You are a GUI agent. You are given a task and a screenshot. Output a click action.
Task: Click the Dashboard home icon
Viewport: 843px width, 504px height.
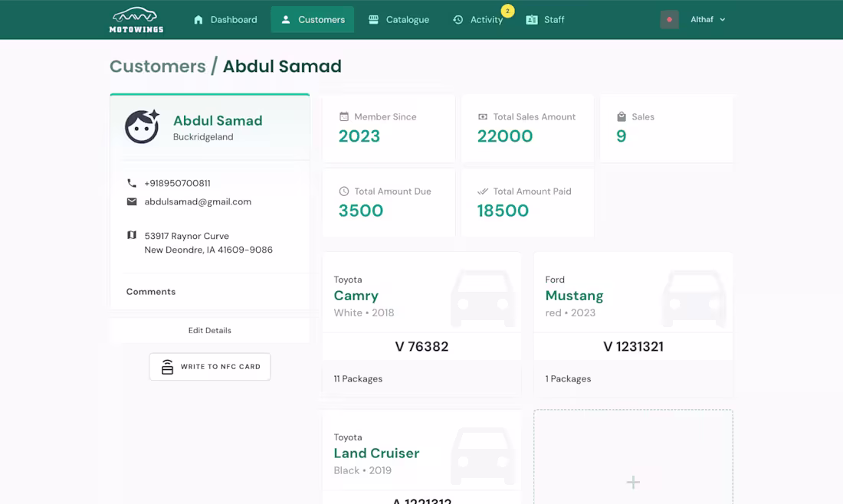198,20
